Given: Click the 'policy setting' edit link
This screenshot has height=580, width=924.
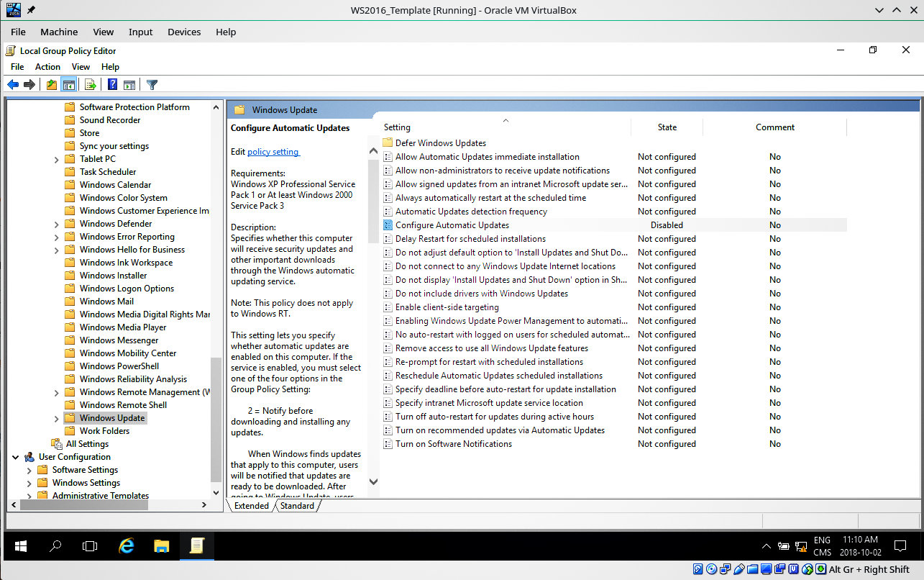Looking at the screenshot, I should tap(273, 152).
